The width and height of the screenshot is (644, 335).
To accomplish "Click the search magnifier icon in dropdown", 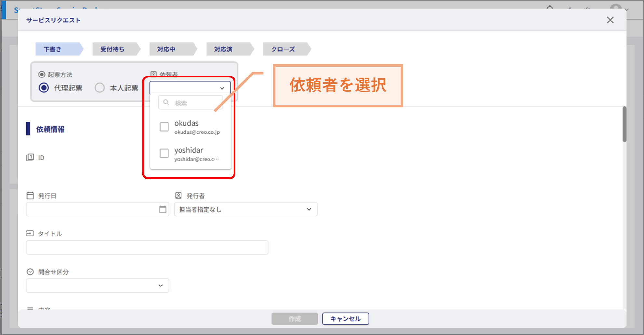I will [166, 103].
